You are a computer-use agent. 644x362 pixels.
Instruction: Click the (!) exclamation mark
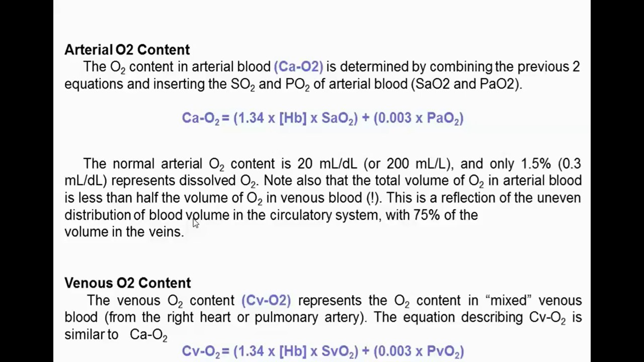373,198
